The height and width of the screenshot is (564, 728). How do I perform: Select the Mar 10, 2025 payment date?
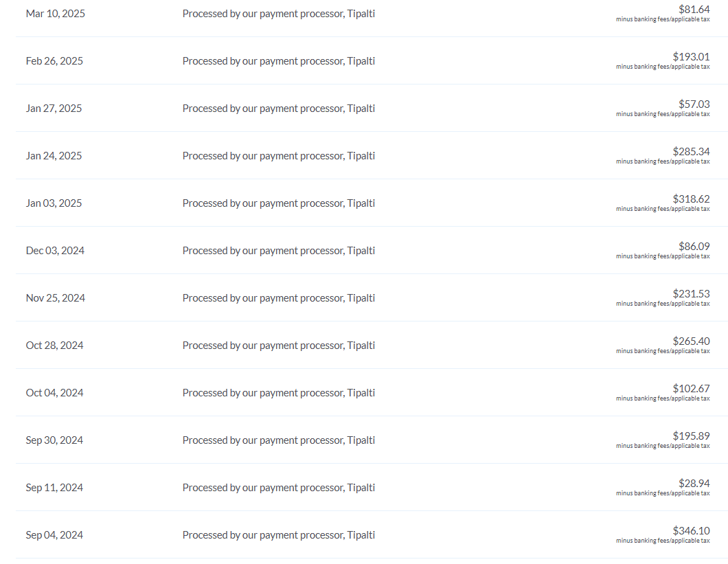tap(55, 14)
